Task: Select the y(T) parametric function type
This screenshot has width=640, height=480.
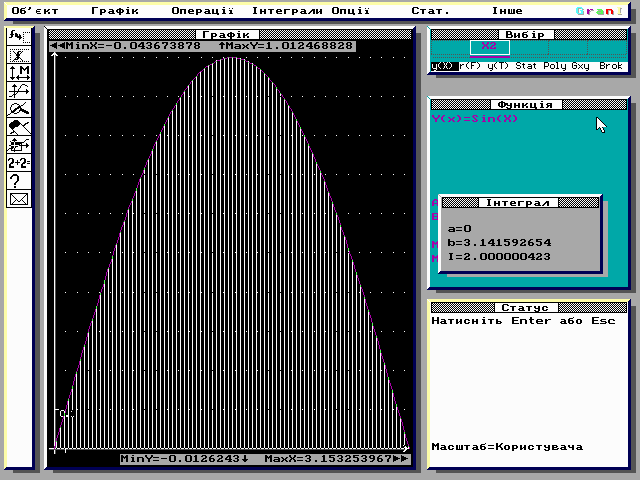Action: coord(498,66)
